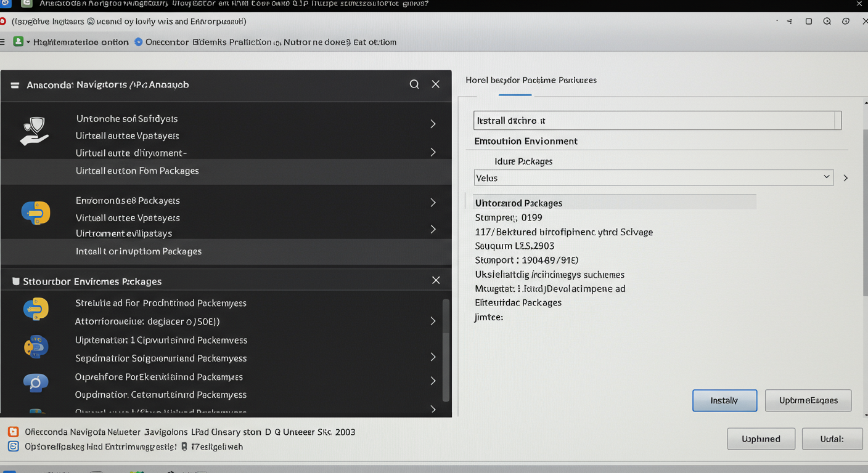Click the green icon in the top toolbar

tap(18, 42)
